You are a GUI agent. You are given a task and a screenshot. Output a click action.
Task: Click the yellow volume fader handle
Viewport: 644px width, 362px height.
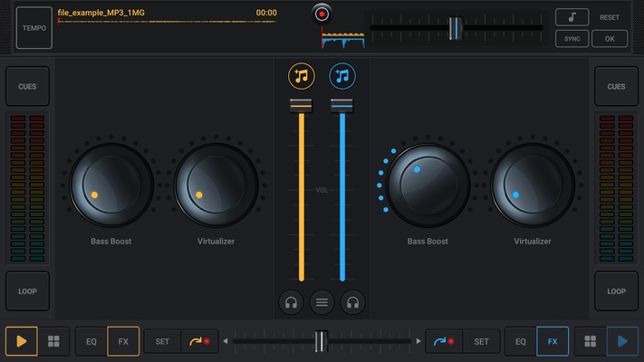pyautogui.click(x=301, y=105)
